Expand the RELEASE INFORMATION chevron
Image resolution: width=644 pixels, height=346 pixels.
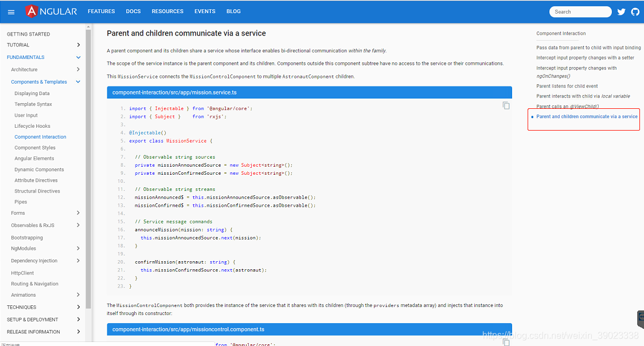coord(78,332)
